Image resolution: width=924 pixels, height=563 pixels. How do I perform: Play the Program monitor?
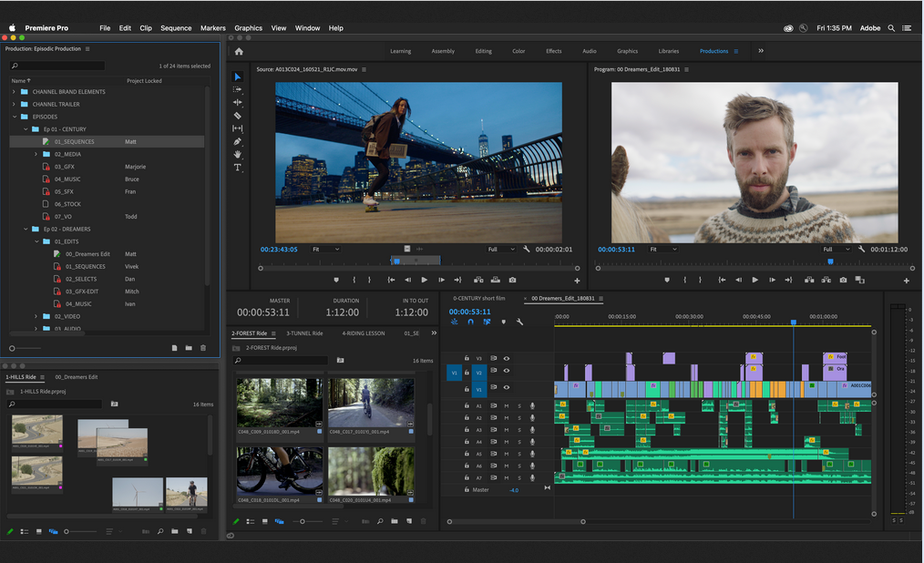click(755, 280)
